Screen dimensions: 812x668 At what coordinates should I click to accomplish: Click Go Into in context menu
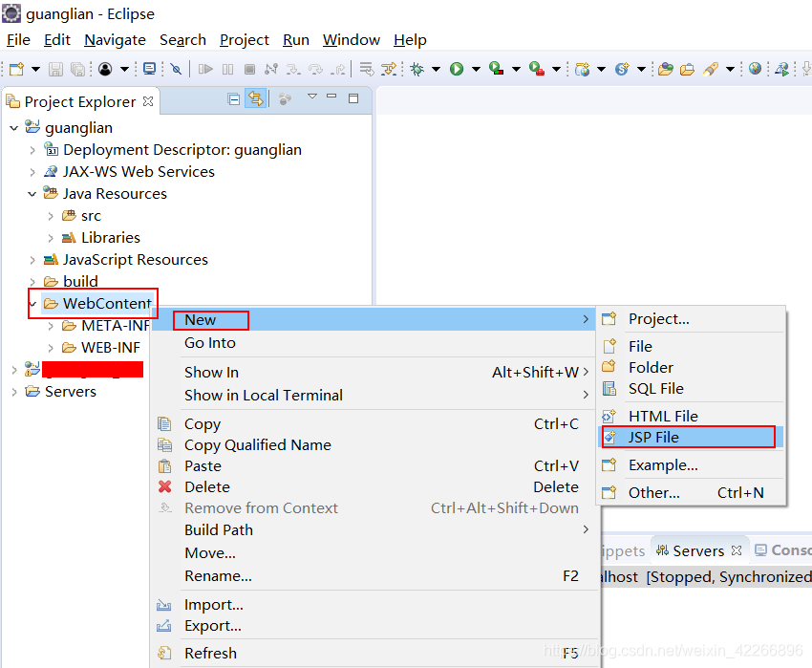tap(374, 343)
